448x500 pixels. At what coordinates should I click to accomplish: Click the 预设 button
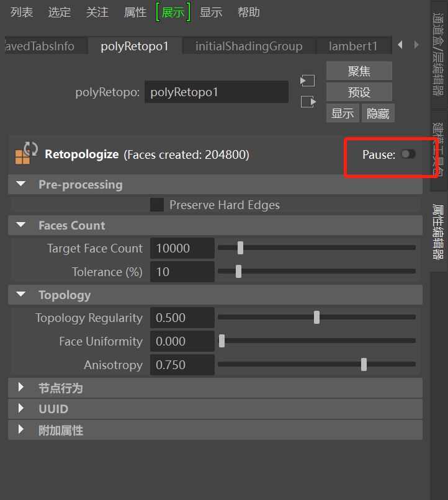point(359,92)
